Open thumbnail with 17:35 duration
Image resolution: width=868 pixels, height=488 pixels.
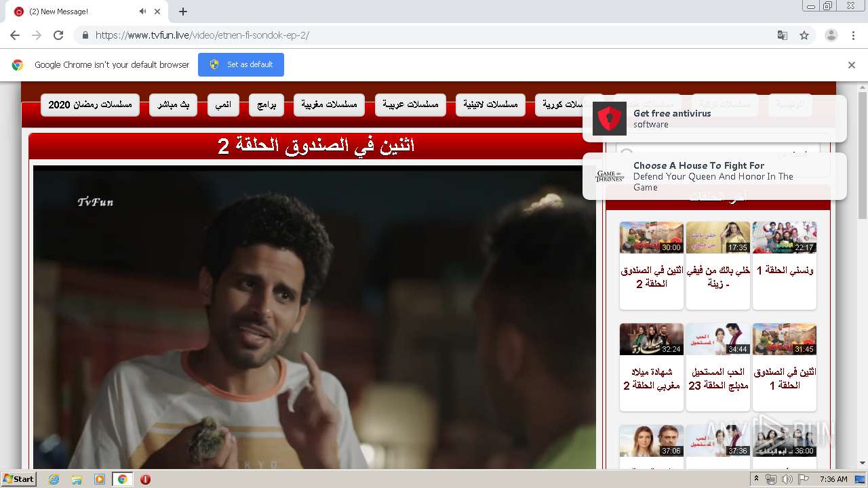point(718,237)
